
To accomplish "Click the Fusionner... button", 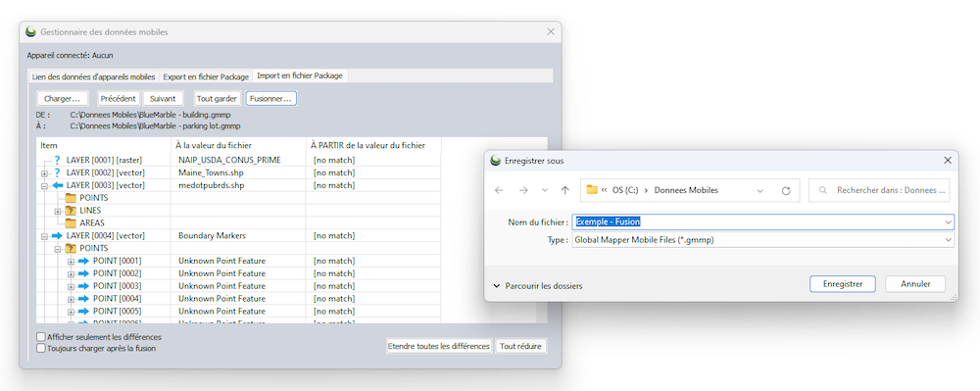I will (270, 99).
